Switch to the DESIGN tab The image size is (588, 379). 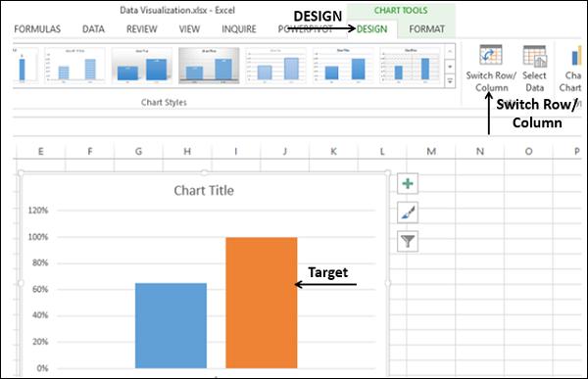(x=371, y=29)
